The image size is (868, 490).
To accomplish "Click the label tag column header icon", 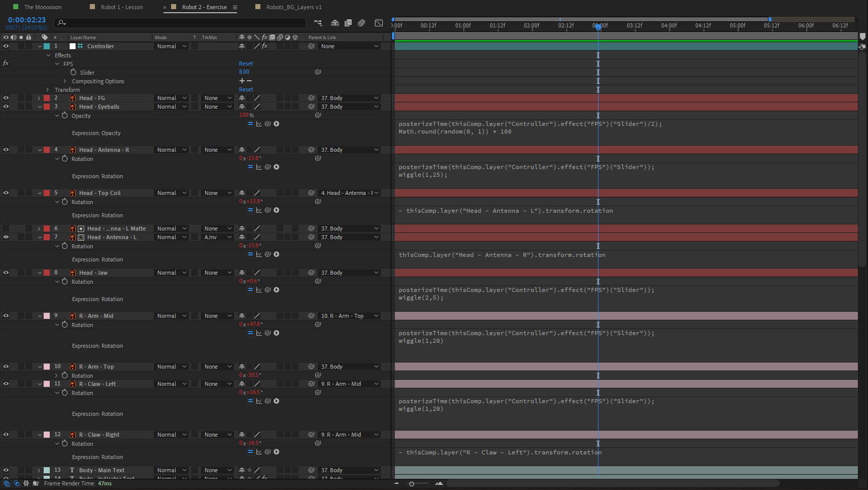I will 45,37.
